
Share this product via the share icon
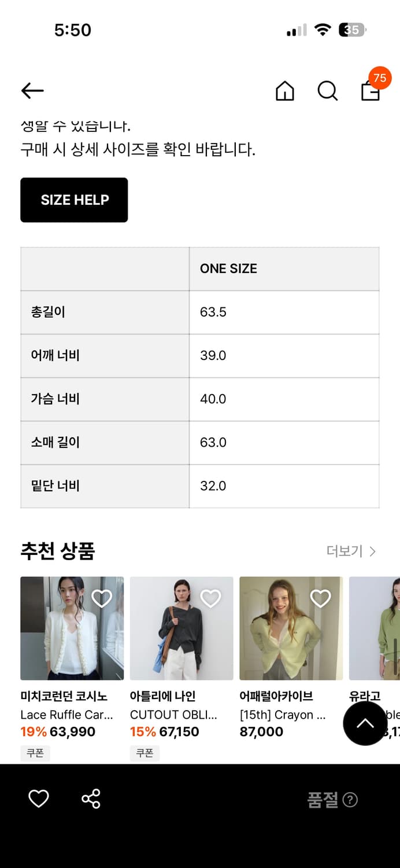91,799
